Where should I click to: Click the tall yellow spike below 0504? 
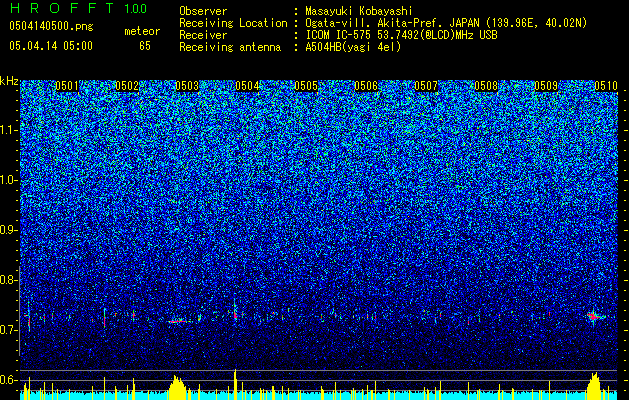click(235, 384)
